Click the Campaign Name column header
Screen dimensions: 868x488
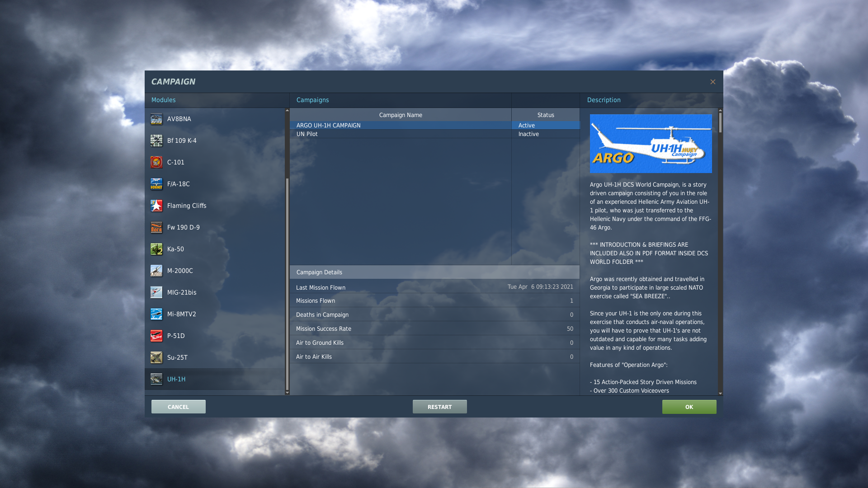point(401,115)
